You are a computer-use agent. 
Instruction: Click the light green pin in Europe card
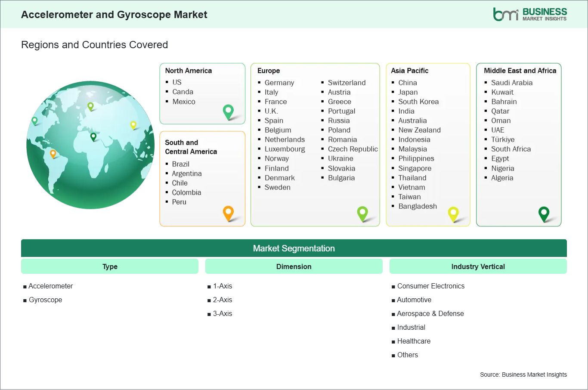coord(362,213)
